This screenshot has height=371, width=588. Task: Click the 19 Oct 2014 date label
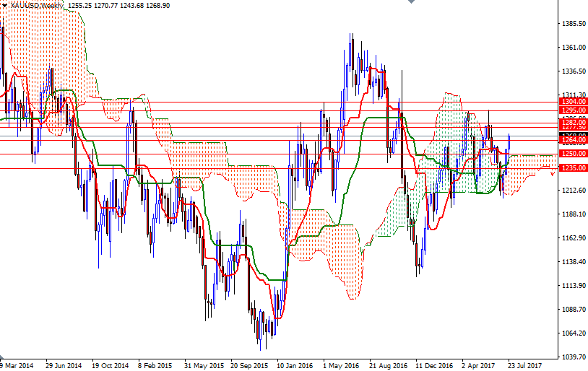coord(110,365)
